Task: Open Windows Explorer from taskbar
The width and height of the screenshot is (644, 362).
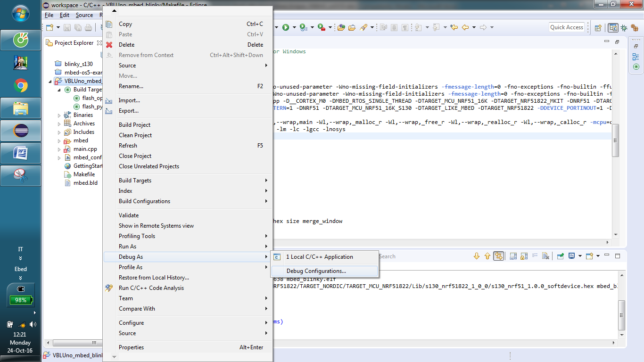Action: tap(21, 108)
